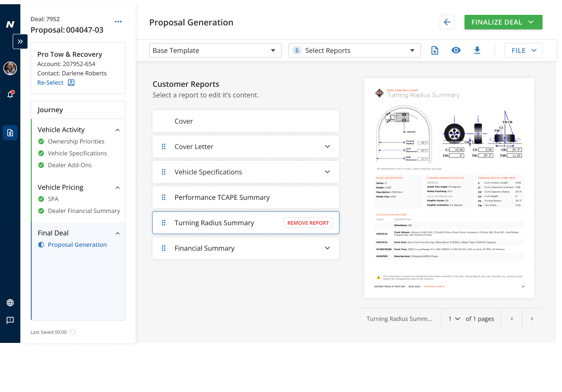Open the user profile avatar
562x392 pixels.
point(10,68)
